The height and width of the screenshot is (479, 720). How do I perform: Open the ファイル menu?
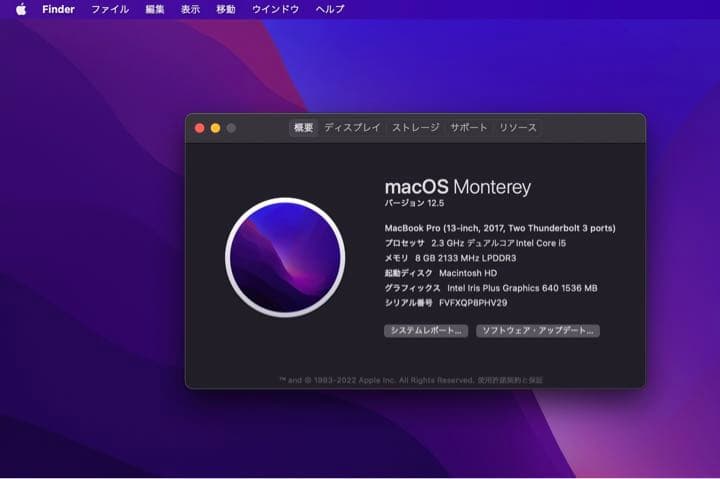click(x=110, y=9)
